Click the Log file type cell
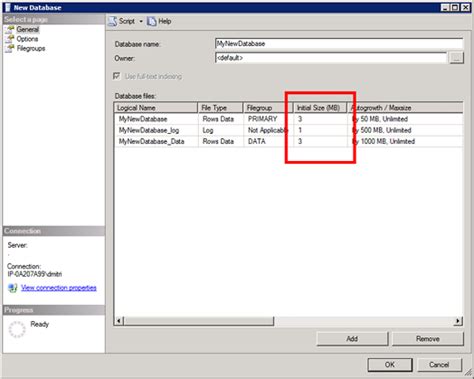This screenshot has height=379, width=474. click(220, 130)
